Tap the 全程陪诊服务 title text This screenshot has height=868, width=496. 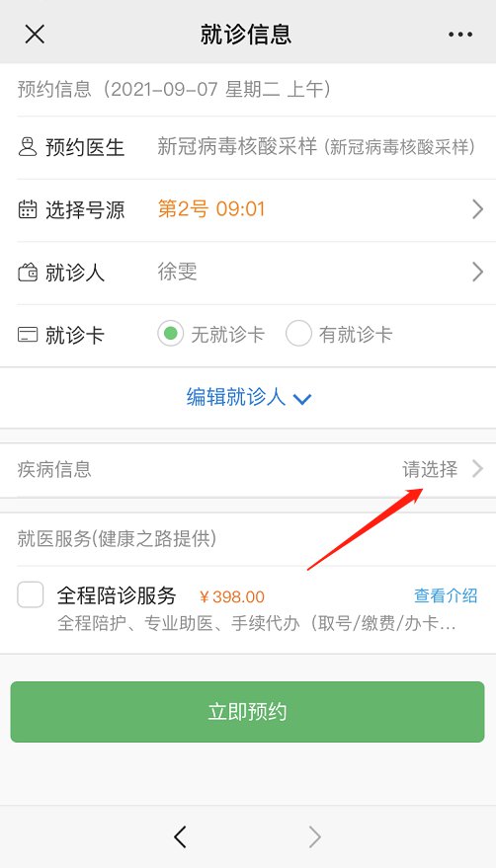click(117, 595)
